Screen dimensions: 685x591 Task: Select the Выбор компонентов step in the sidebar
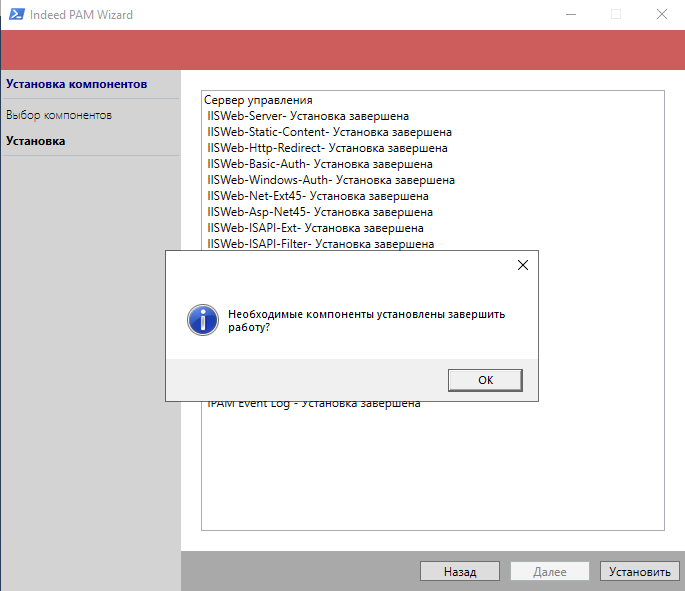point(59,115)
